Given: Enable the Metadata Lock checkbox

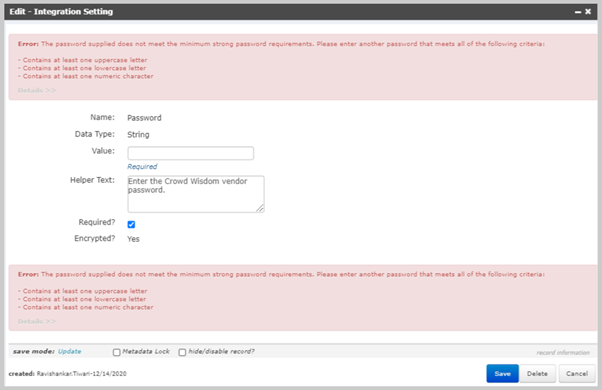Looking at the screenshot, I should (117, 352).
